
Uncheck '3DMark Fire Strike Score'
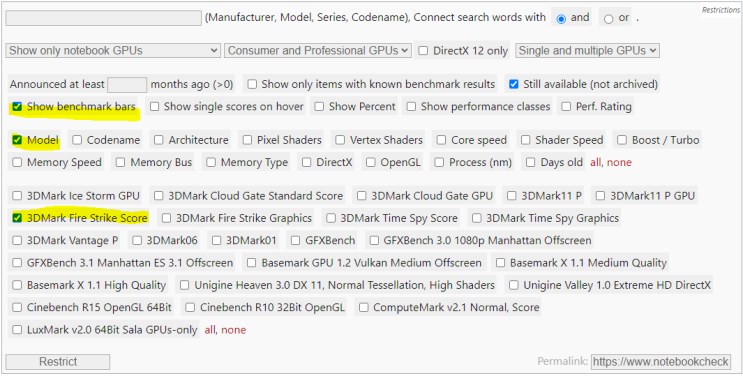tap(17, 218)
